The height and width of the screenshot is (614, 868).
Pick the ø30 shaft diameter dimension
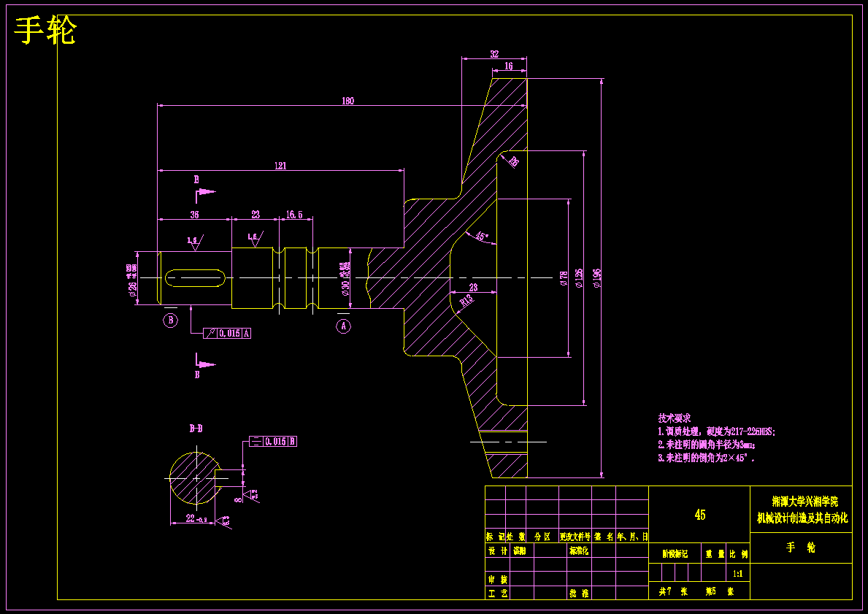[x=345, y=278]
